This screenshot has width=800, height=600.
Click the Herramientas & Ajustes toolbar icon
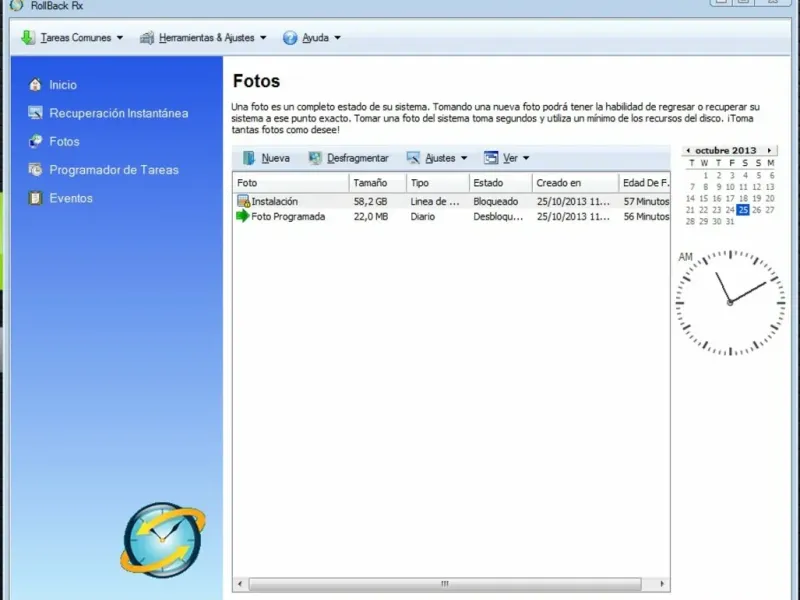click(x=147, y=38)
